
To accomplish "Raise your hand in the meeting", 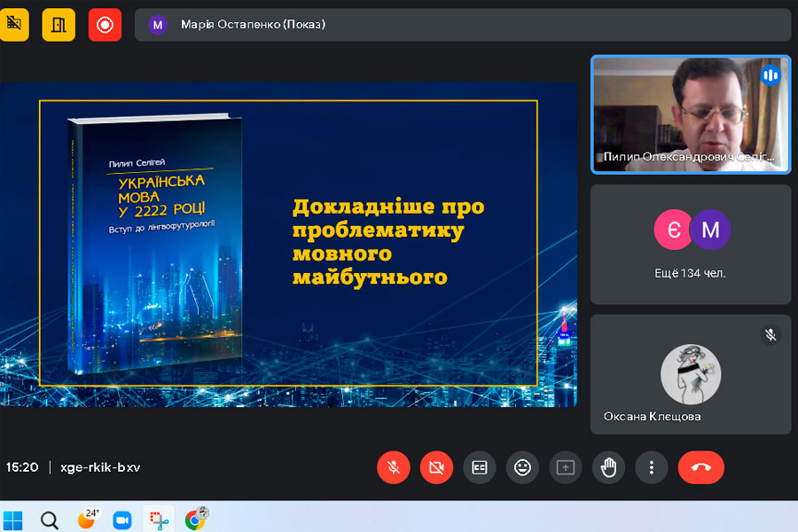I will pos(608,467).
